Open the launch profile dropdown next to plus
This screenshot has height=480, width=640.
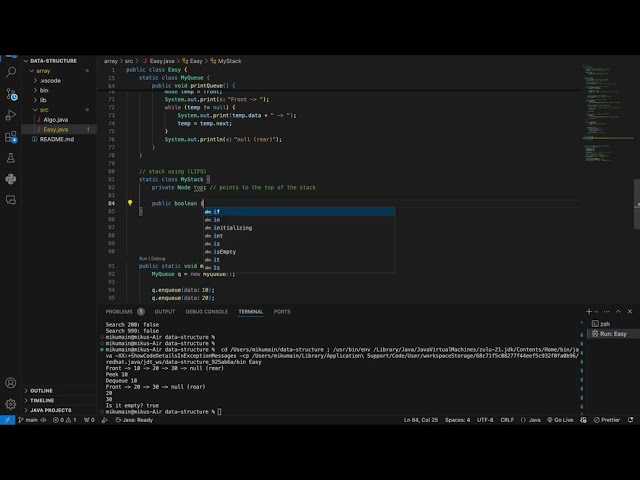pos(596,312)
